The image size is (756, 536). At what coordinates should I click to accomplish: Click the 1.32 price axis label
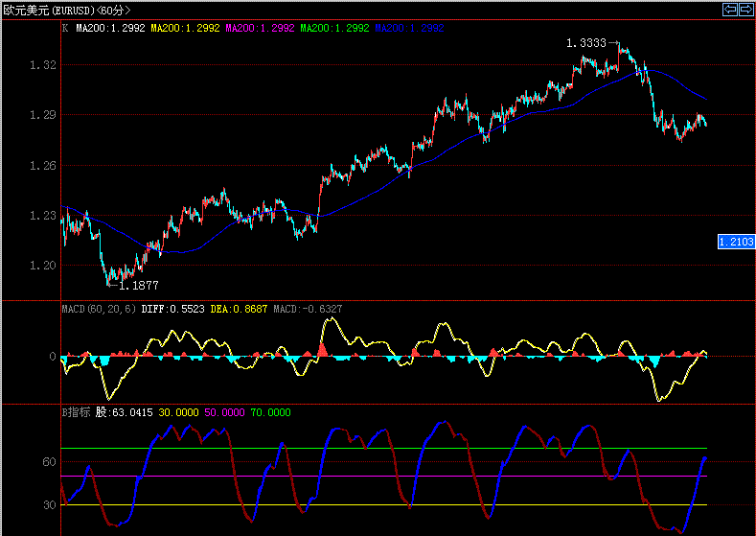(x=43, y=65)
